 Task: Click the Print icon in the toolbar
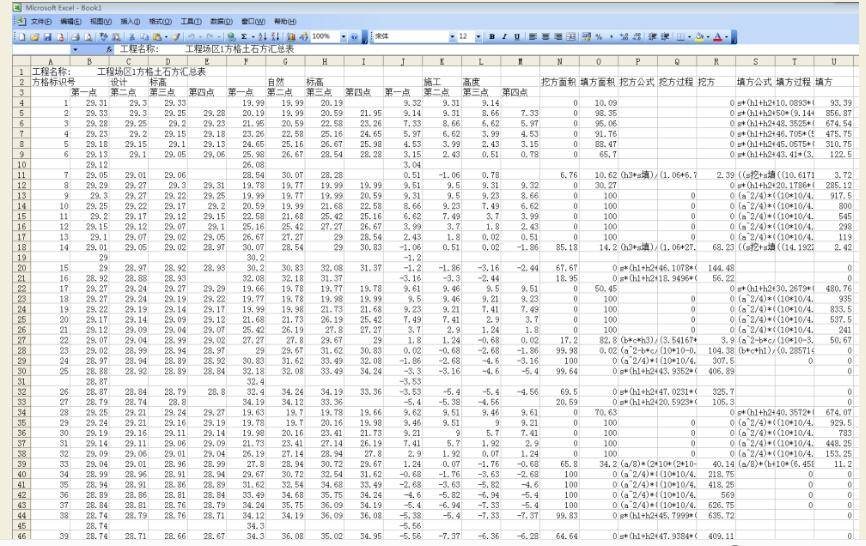pos(76,37)
